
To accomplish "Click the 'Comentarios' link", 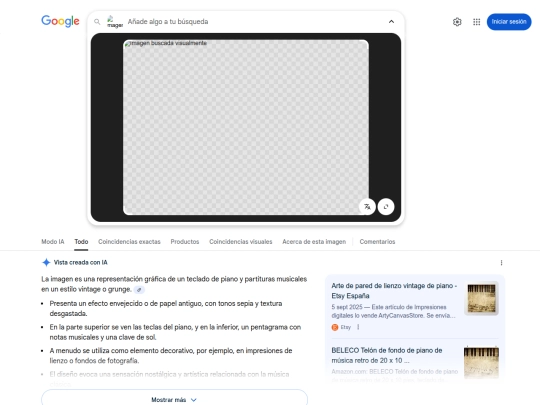I will point(377,242).
